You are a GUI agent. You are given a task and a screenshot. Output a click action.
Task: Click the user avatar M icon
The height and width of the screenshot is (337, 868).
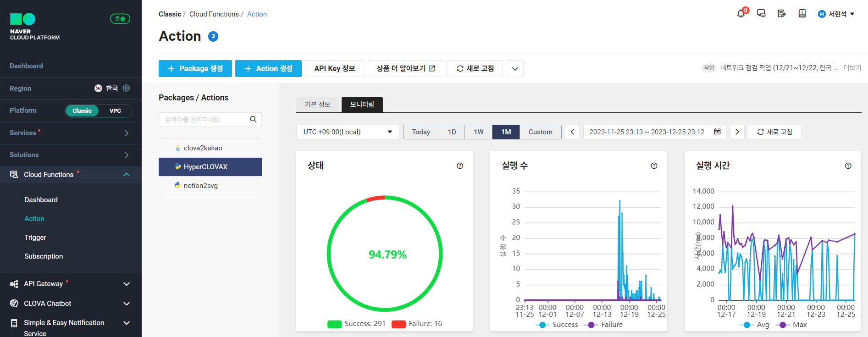click(822, 14)
